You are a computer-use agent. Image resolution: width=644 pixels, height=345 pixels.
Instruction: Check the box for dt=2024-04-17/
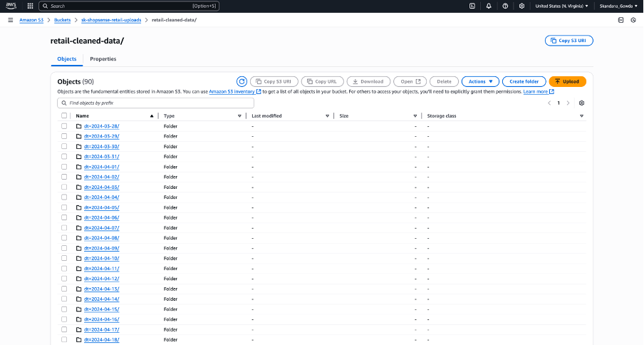tap(64, 329)
